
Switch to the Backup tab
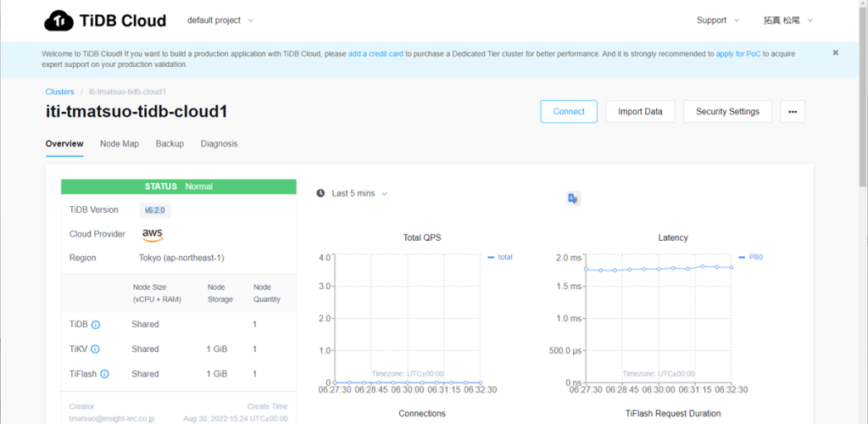[x=170, y=144]
